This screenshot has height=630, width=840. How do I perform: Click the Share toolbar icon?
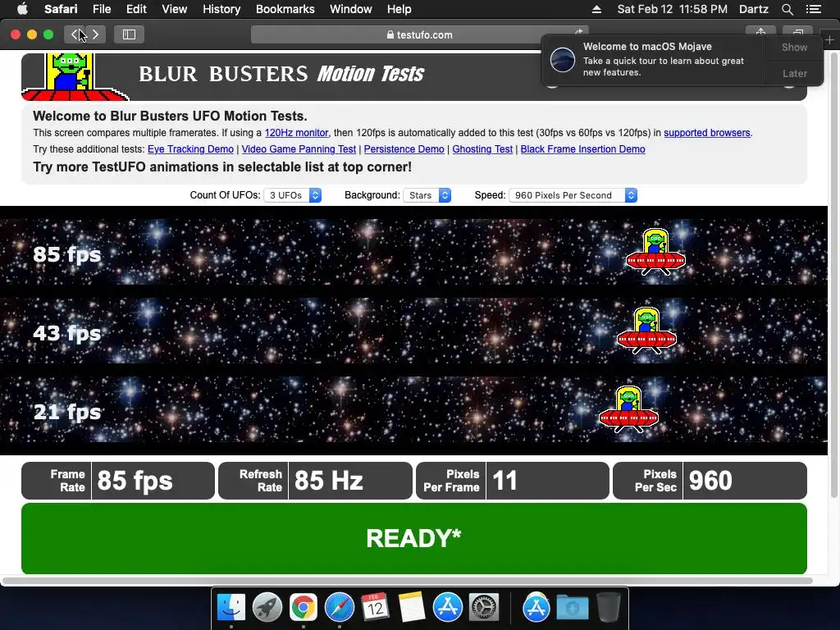(x=760, y=32)
